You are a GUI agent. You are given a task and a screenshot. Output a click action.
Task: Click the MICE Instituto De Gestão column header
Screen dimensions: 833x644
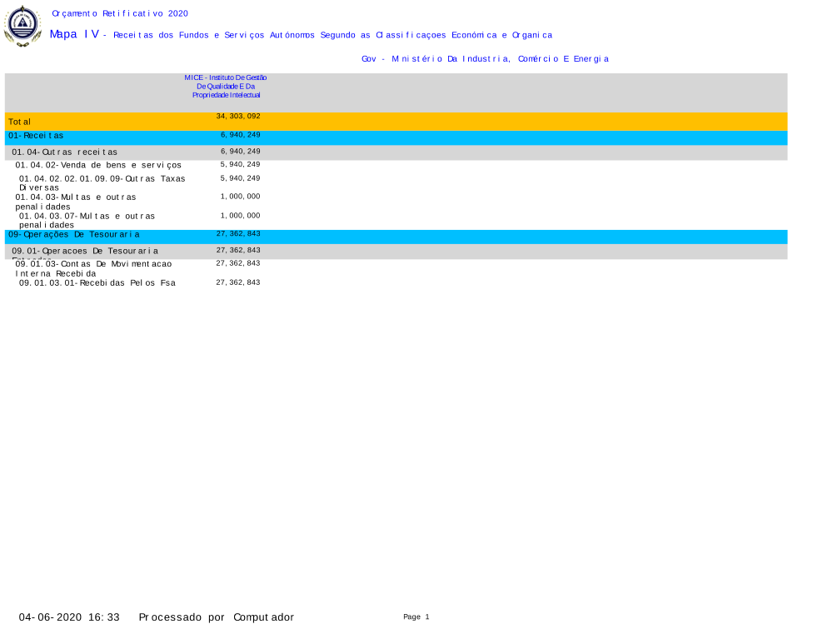click(x=226, y=87)
